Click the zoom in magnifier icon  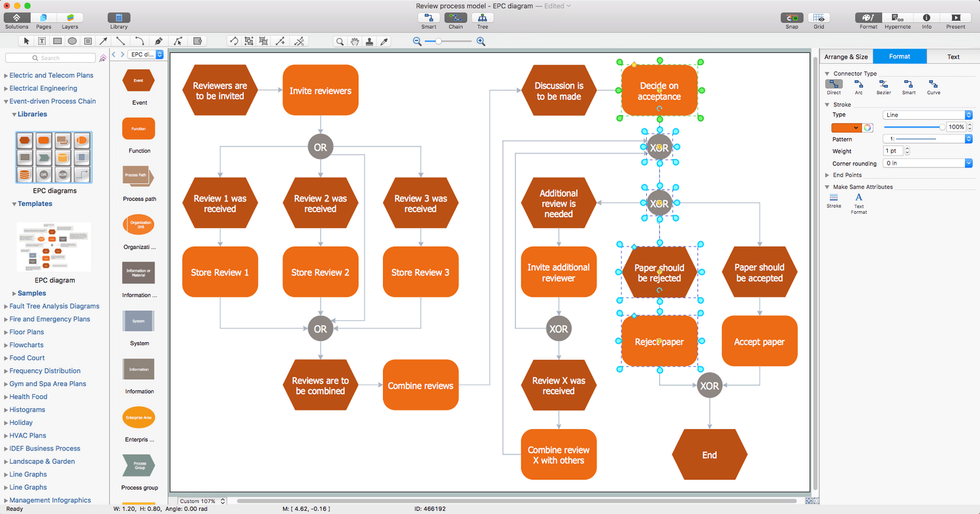coord(481,41)
